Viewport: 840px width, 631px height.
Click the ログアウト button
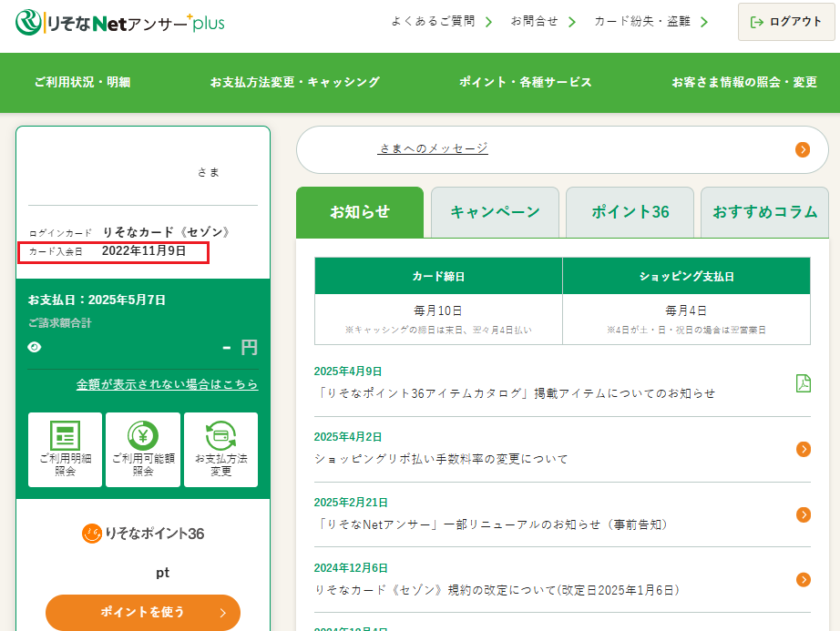pyautogui.click(x=786, y=22)
